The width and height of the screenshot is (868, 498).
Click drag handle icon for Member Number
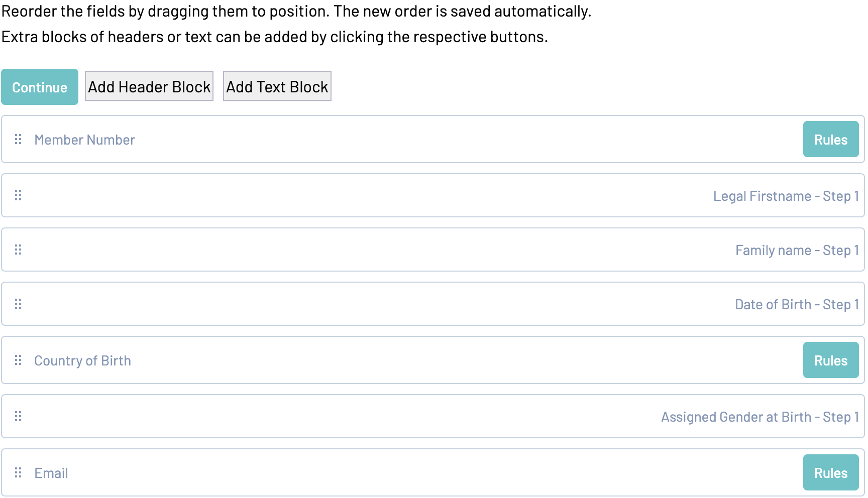click(x=18, y=139)
